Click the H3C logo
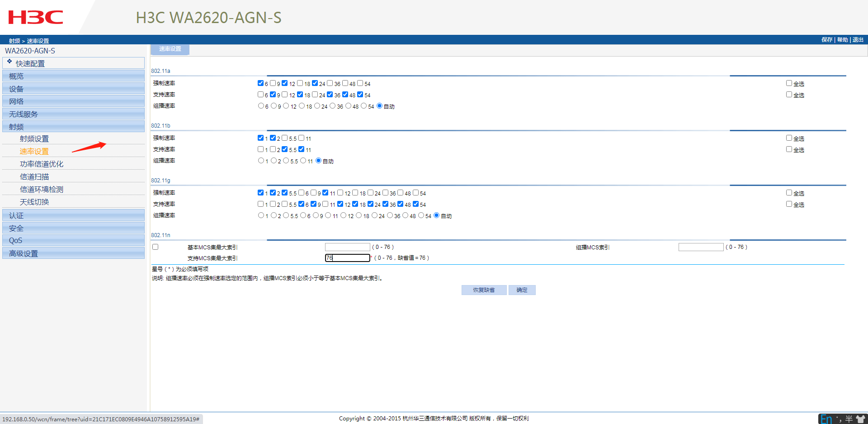Screen dimensions: 868x424 pyautogui.click(x=36, y=18)
